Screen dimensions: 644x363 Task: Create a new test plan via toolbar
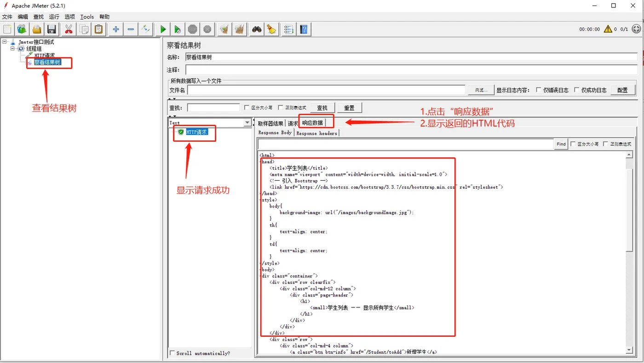coord(7,29)
